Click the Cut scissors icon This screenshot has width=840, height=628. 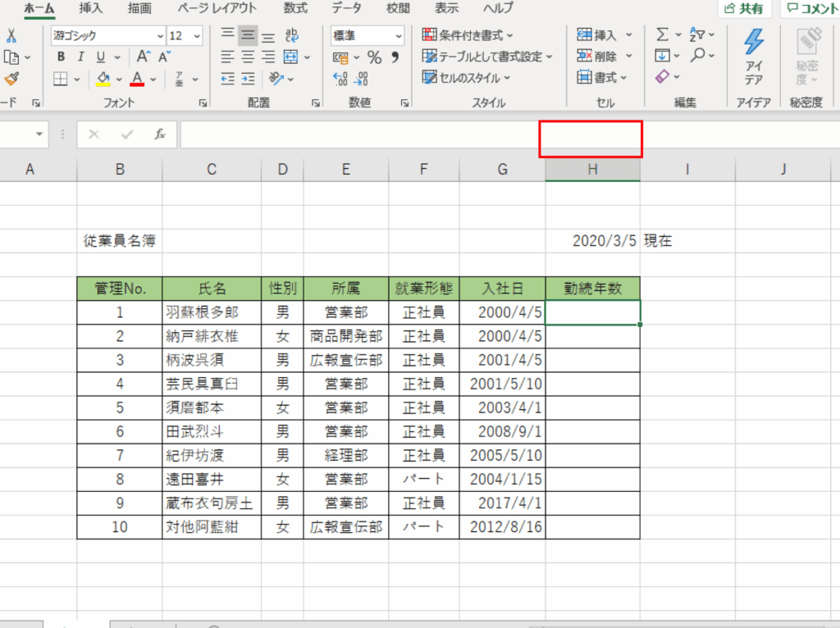point(11,35)
